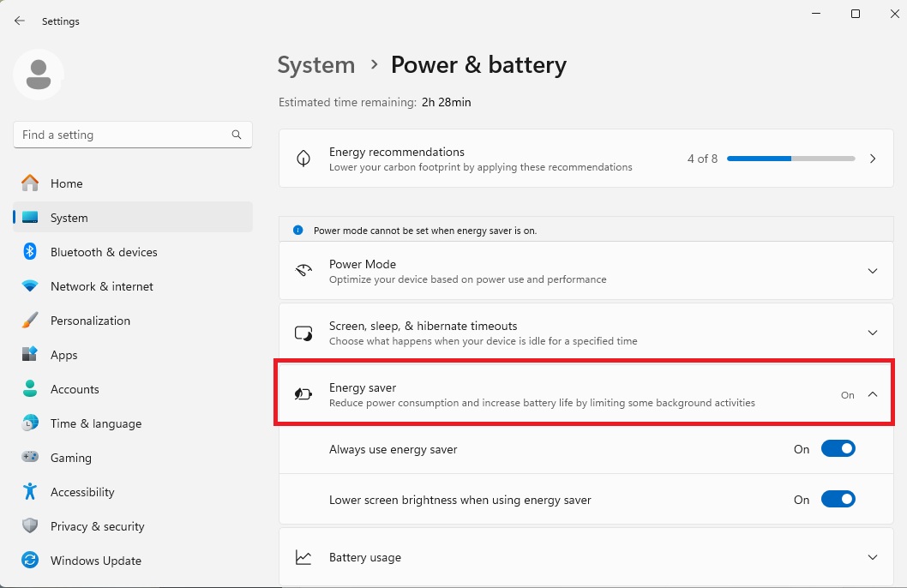Viewport: 907px width, 588px height.
Task: Close the Settings window
Action: 894,14
